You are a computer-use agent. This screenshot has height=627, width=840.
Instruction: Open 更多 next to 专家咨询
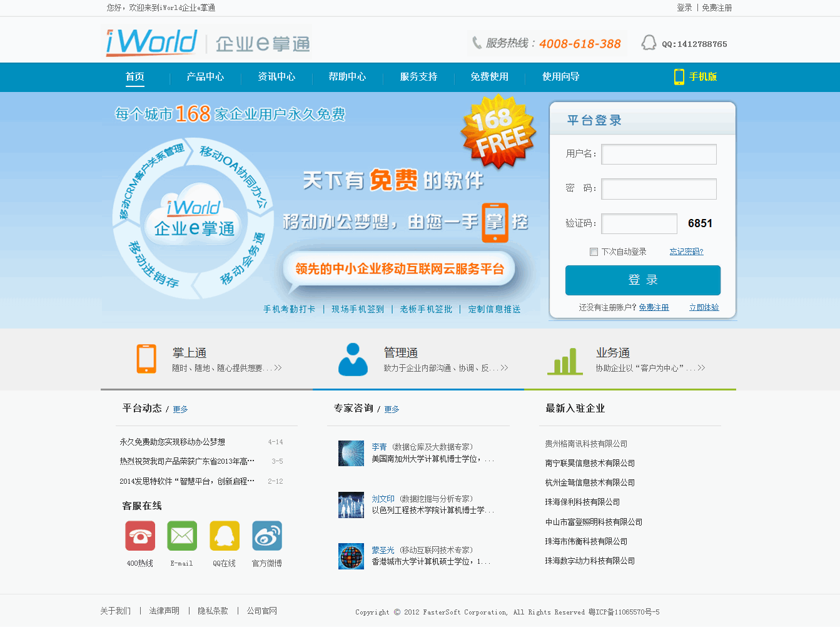tap(392, 409)
